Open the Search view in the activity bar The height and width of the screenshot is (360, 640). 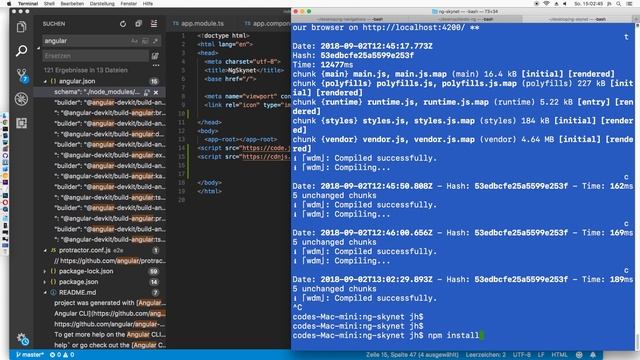pos(21,51)
